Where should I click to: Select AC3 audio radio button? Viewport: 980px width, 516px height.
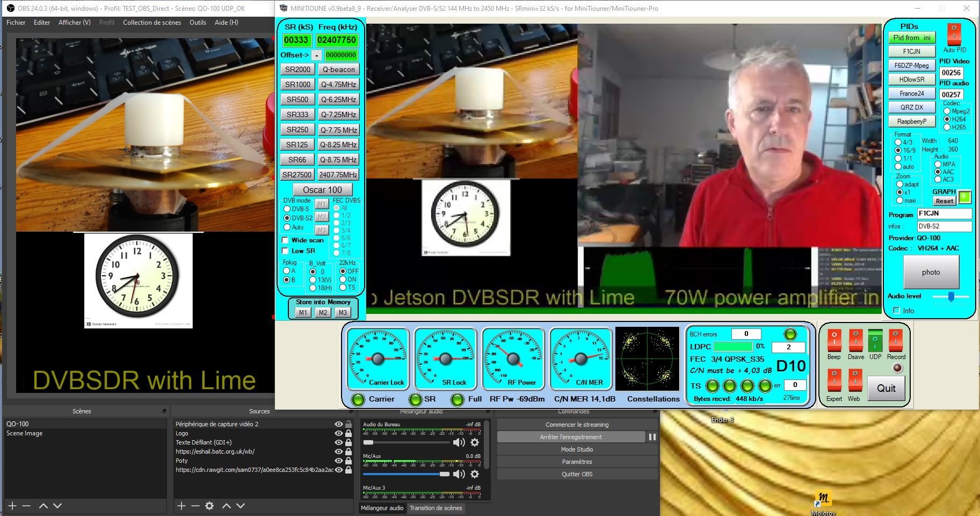pos(938,180)
